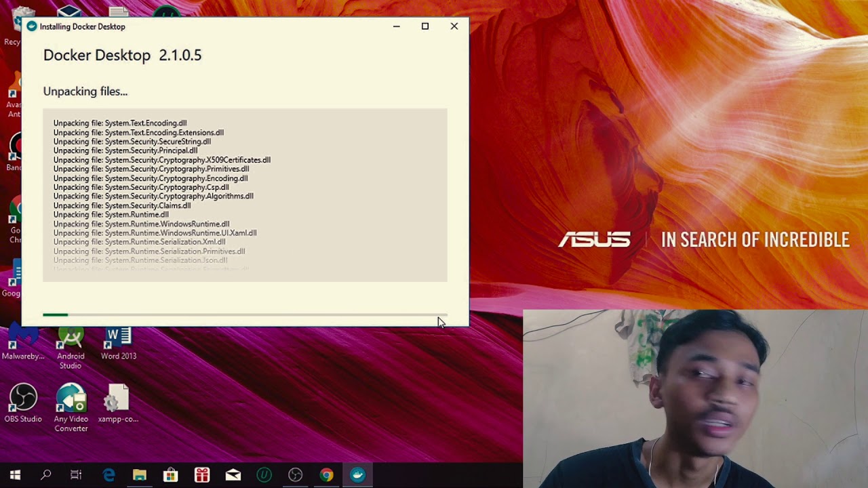Click the green U uninstaller taskbar icon
The height and width of the screenshot is (488, 868).
tap(264, 475)
